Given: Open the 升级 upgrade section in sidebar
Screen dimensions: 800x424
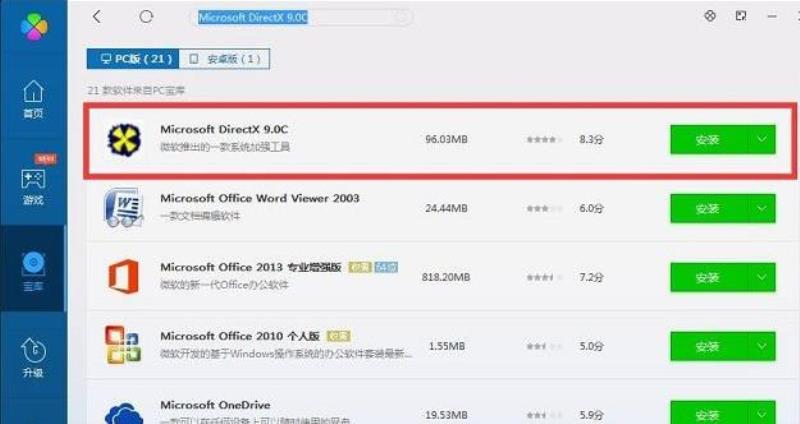Looking at the screenshot, I should [33, 358].
